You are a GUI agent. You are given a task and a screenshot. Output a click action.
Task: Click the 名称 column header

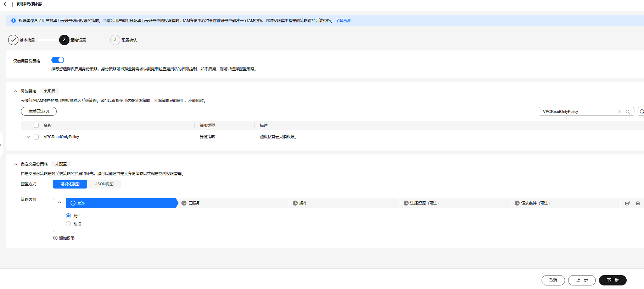(47, 125)
